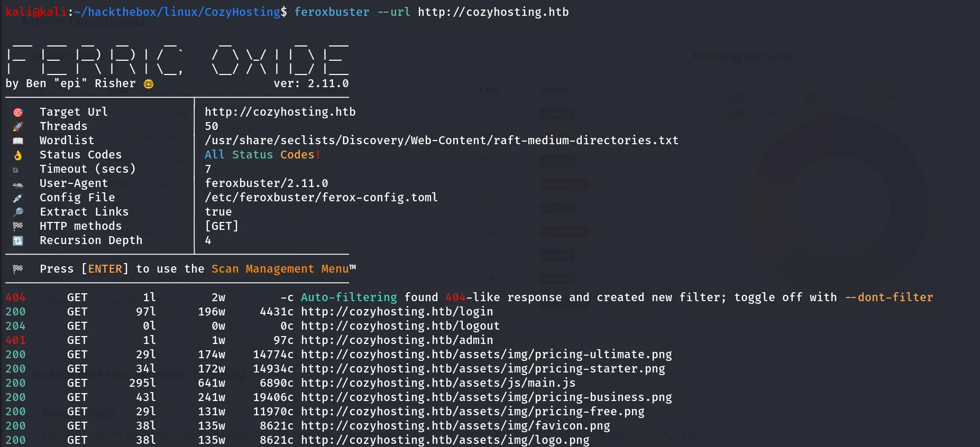Click the assets/js/main.js result URL
The width and height of the screenshot is (980, 447).
pos(438,383)
